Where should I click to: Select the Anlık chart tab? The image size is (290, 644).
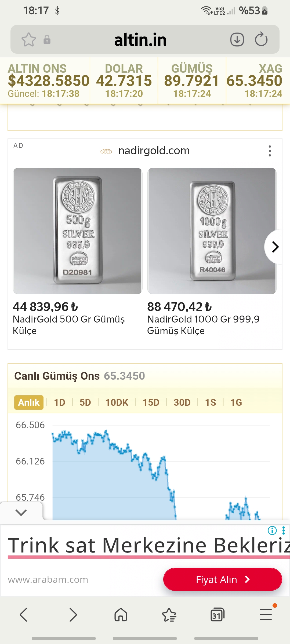click(29, 402)
